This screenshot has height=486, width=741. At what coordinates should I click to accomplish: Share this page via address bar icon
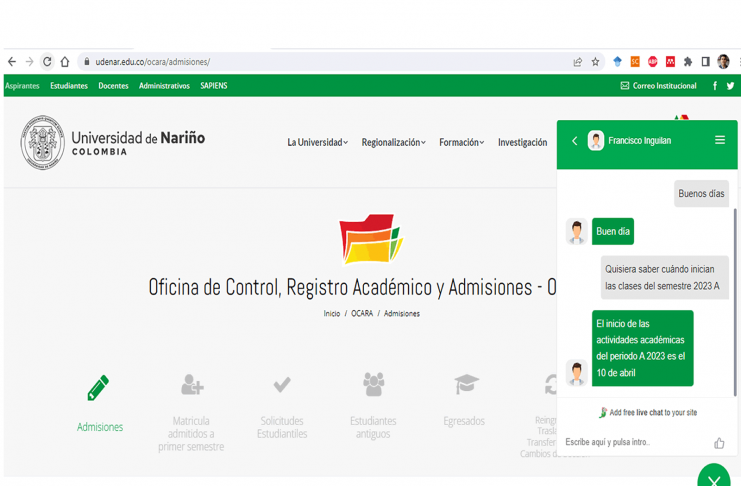pyautogui.click(x=577, y=62)
